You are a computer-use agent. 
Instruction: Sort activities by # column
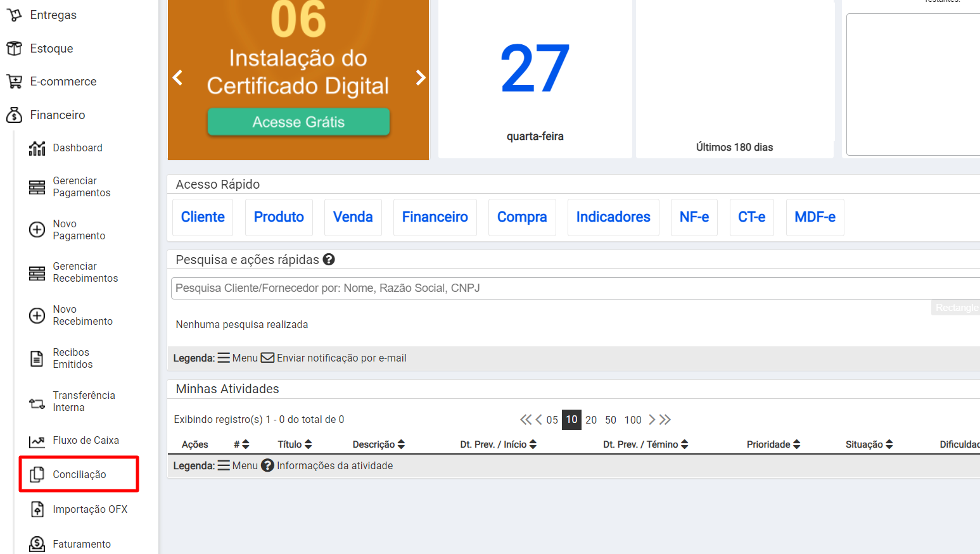coord(246,444)
